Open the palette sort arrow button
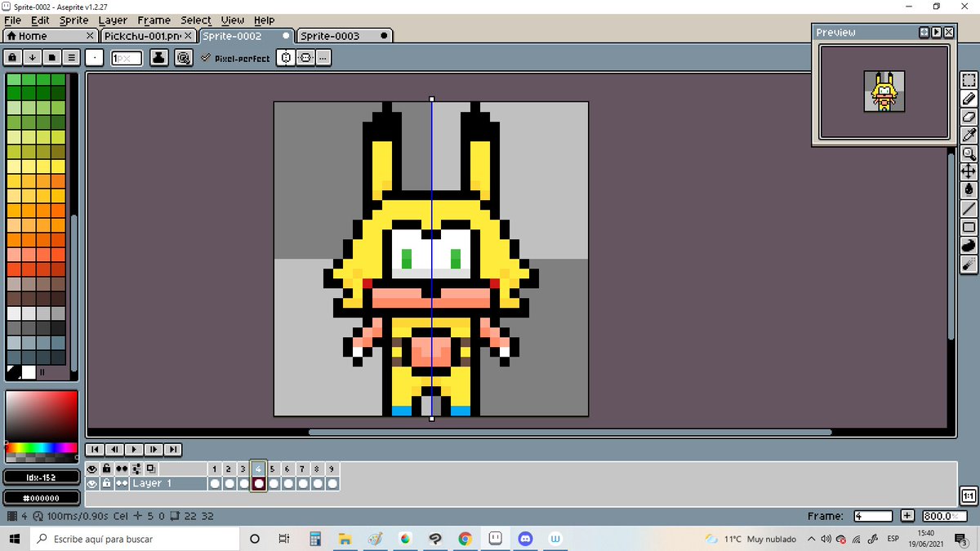The height and width of the screenshot is (551, 980). click(32, 57)
